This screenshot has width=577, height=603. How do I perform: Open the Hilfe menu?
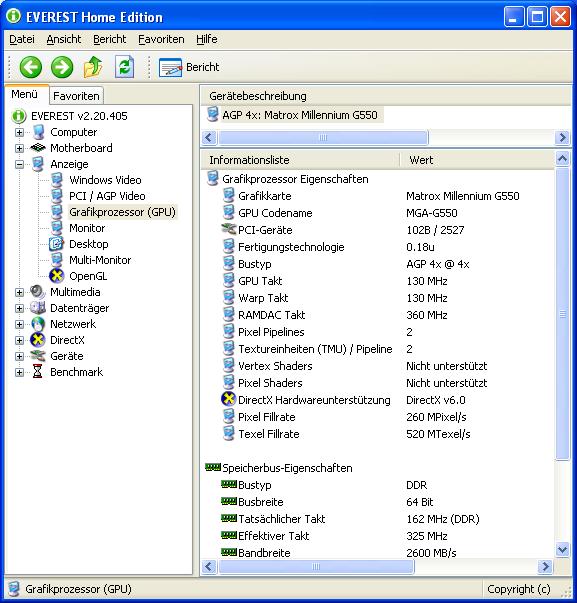(207, 39)
